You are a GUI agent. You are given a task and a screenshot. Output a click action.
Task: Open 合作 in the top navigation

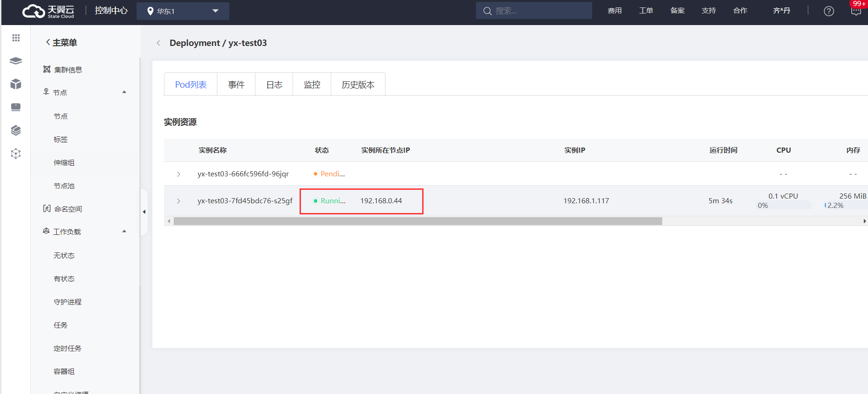(x=740, y=11)
